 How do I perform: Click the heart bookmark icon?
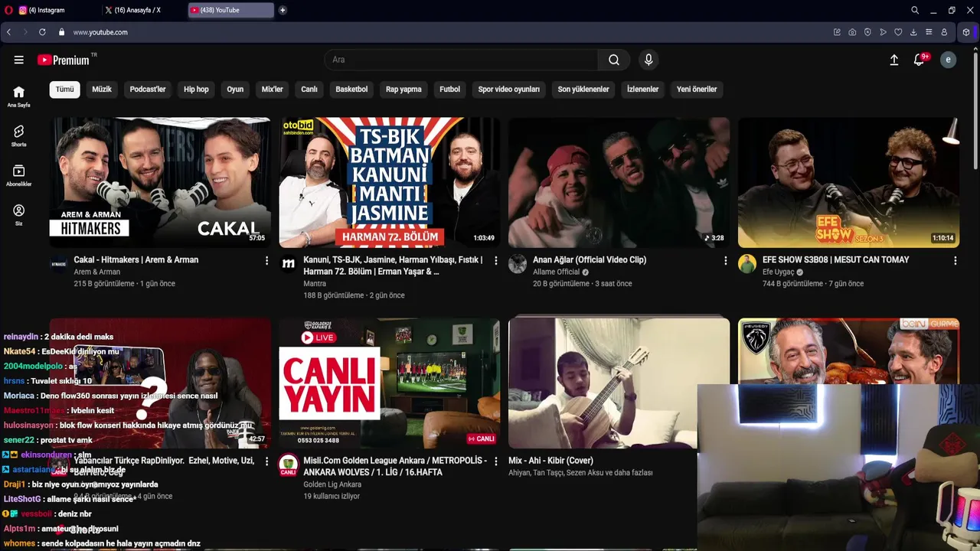pos(898,32)
